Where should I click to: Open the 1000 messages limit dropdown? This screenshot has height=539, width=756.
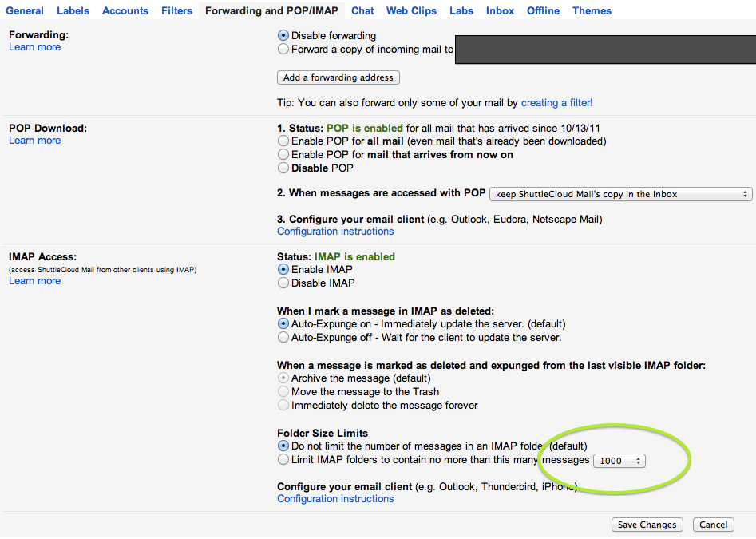click(x=619, y=461)
